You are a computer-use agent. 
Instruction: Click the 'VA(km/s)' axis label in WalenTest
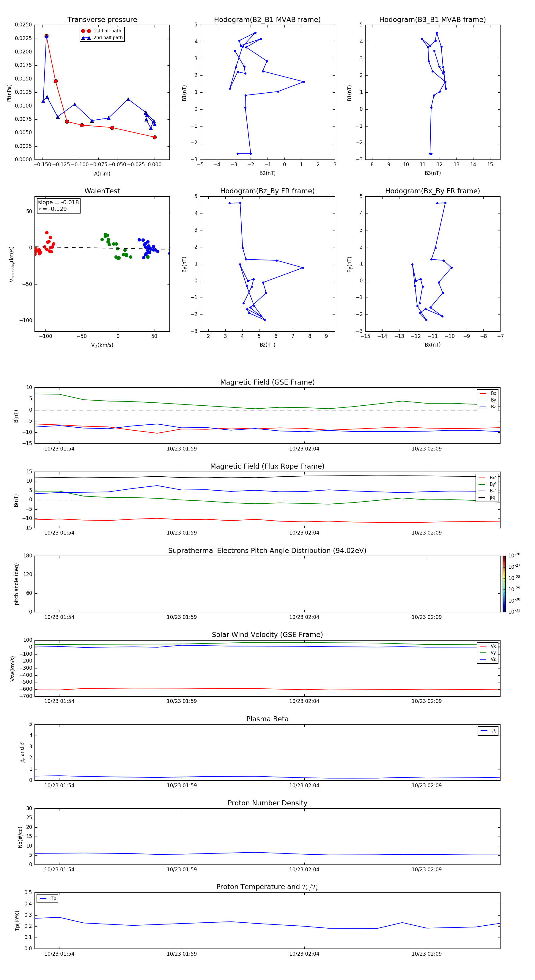(102, 345)
